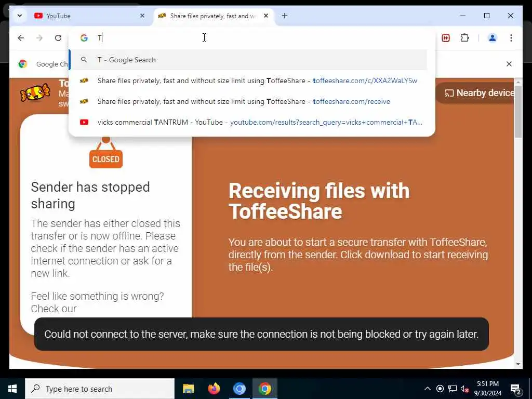The width and height of the screenshot is (532, 399).
Task: Click the scrollbar down arrow
Action: 518,364
